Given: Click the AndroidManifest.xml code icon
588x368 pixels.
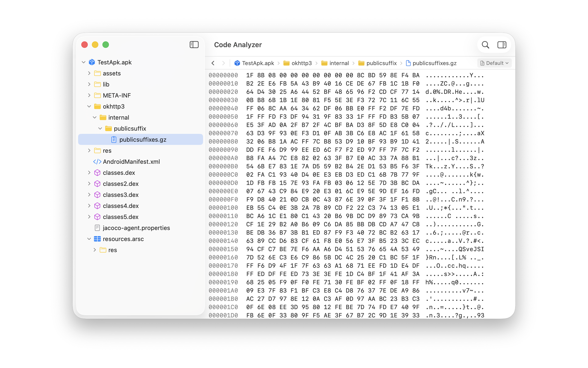Looking at the screenshot, I should pyautogui.click(x=97, y=162).
